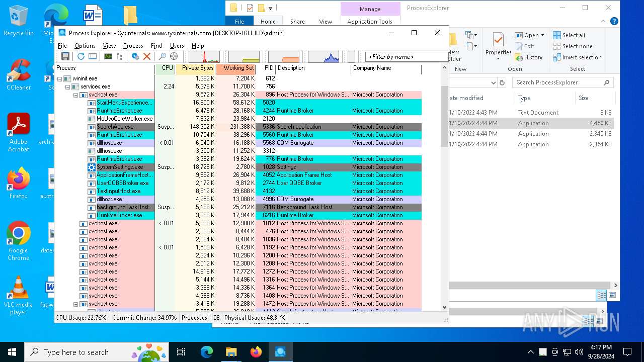The image size is (644, 362).
Task: Open VLC media player desktop icon
Action: click(19, 296)
